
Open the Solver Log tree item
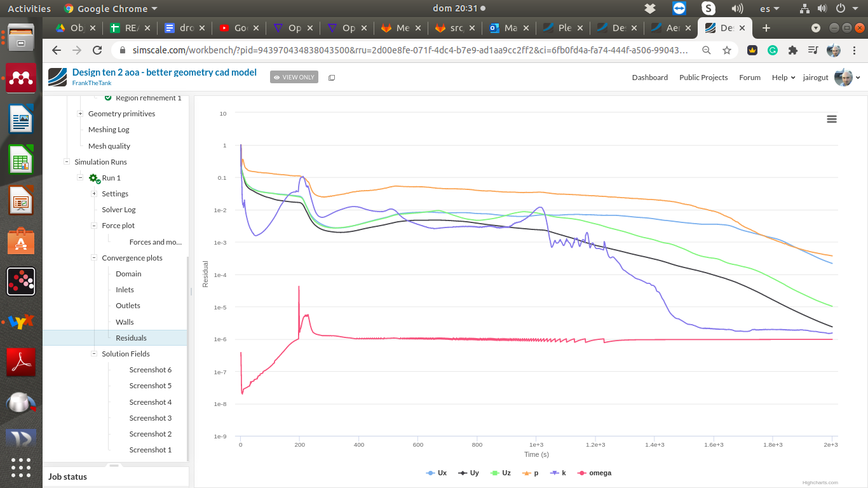click(119, 210)
